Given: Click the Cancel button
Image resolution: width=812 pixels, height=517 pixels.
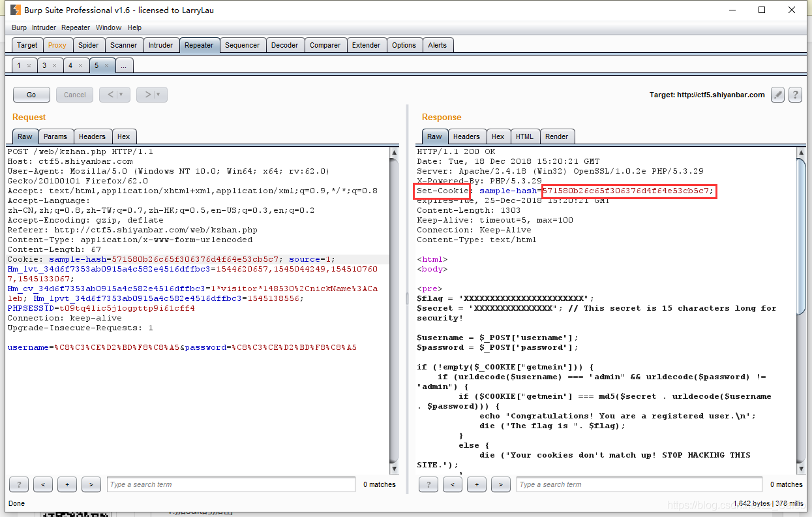Looking at the screenshot, I should (x=75, y=95).
